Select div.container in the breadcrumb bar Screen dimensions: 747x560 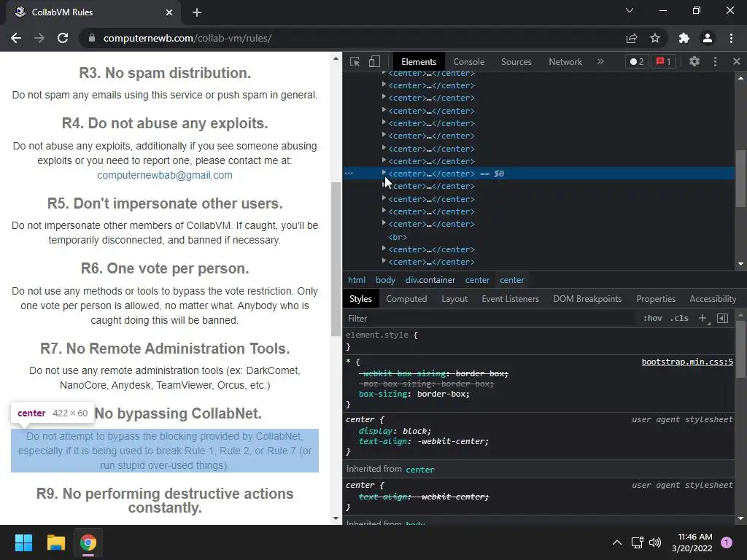click(430, 280)
